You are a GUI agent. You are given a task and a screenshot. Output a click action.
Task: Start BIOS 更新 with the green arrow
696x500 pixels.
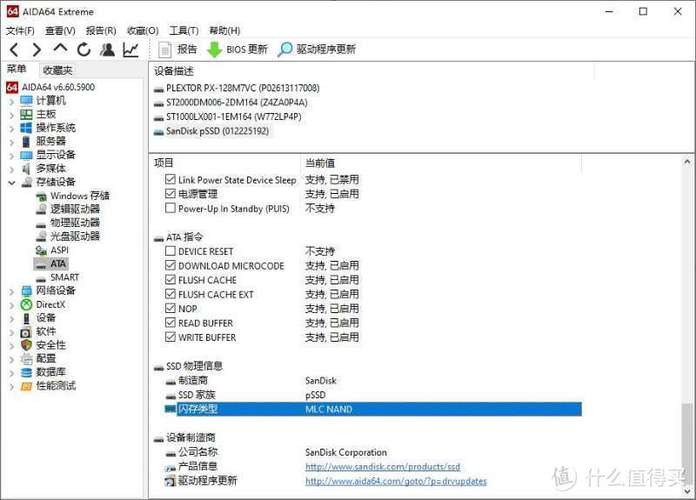[x=237, y=49]
